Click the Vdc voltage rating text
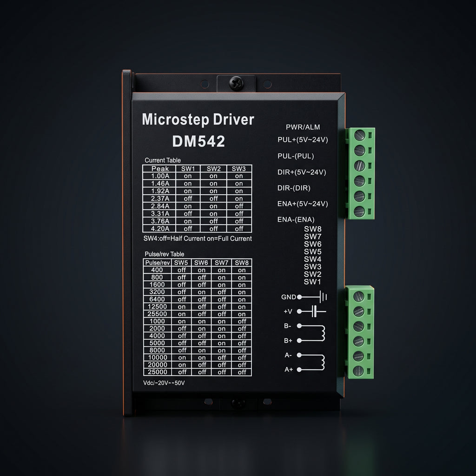476x476 pixels. tap(164, 383)
